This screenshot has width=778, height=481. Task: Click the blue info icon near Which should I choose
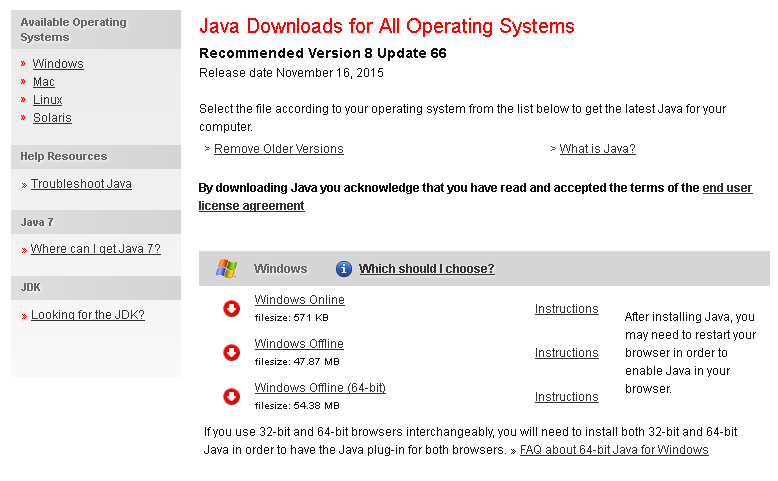(344, 269)
